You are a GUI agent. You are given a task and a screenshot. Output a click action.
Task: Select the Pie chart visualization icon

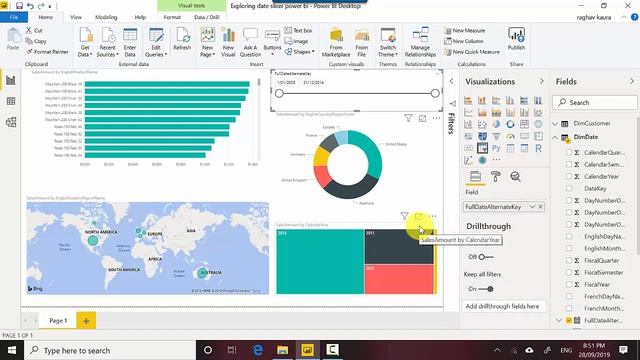point(496,124)
